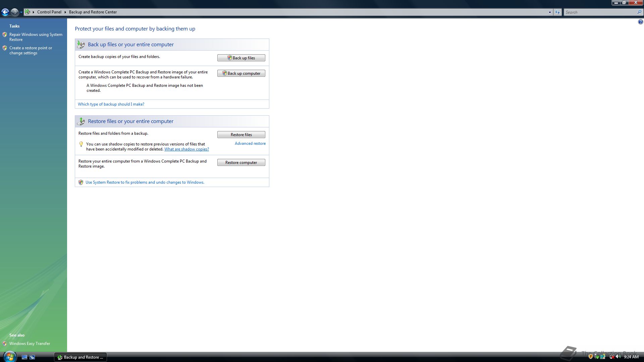The height and width of the screenshot is (362, 644).
Task: Expand the chevron before Control Panel
Action: tap(34, 12)
